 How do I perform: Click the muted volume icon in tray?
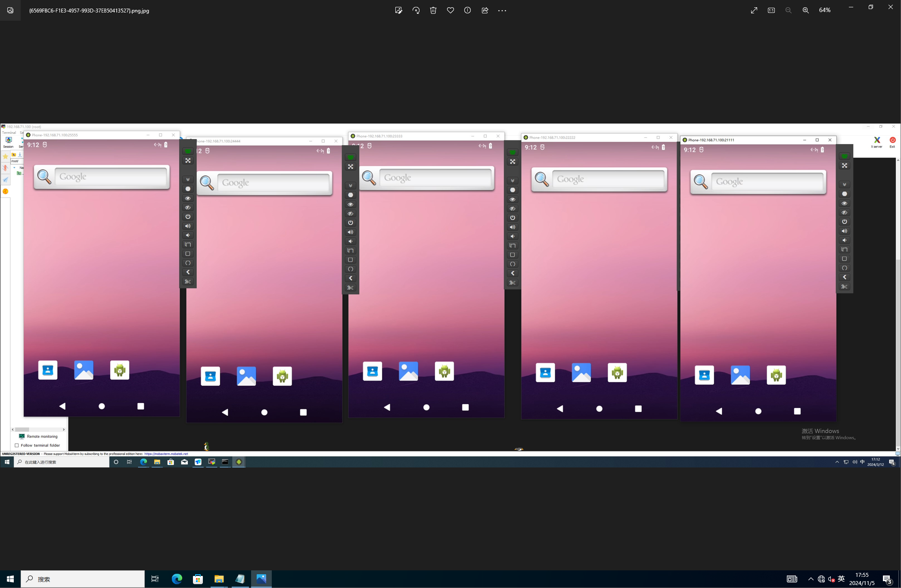pos(831,579)
